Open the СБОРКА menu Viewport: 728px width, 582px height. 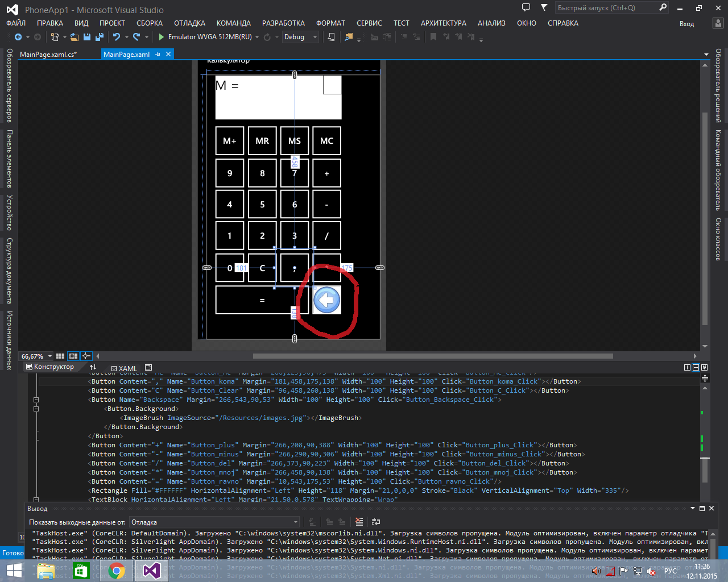[150, 23]
